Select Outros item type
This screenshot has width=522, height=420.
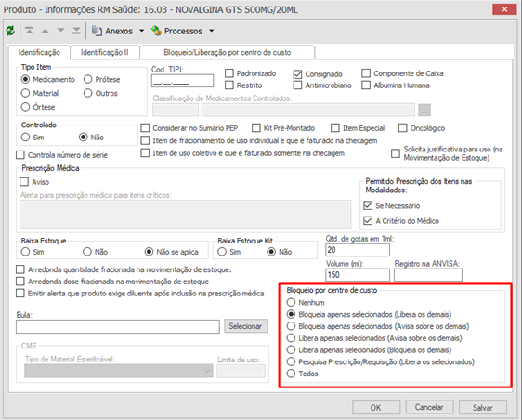(87, 93)
